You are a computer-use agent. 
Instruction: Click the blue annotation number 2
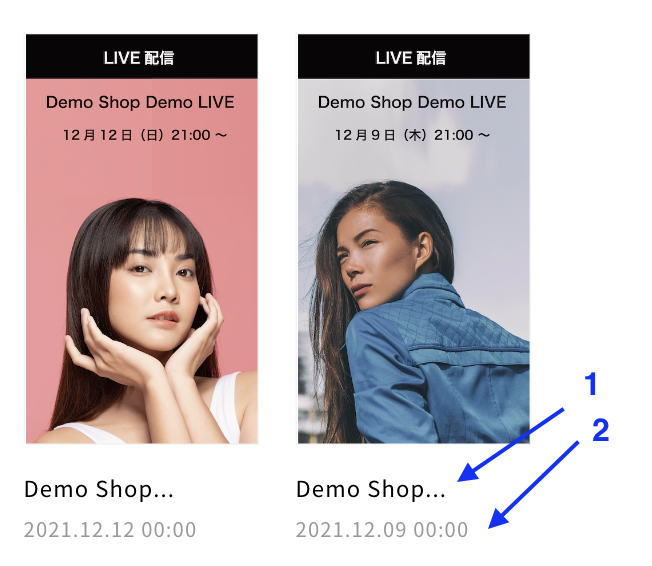(600, 430)
